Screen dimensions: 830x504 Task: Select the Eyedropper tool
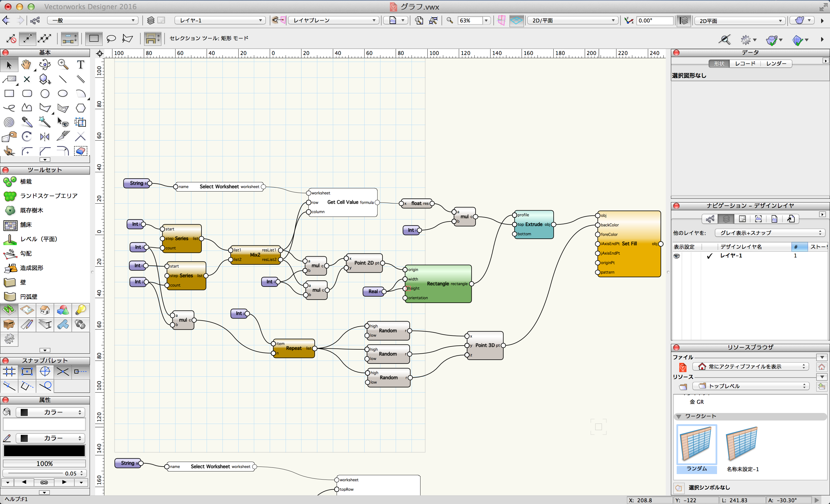tap(27, 122)
